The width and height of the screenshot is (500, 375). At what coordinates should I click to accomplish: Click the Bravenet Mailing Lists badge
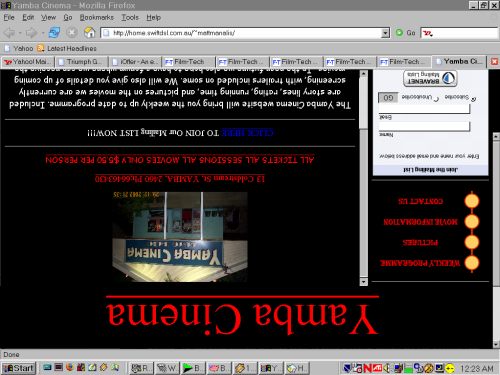tap(430, 78)
